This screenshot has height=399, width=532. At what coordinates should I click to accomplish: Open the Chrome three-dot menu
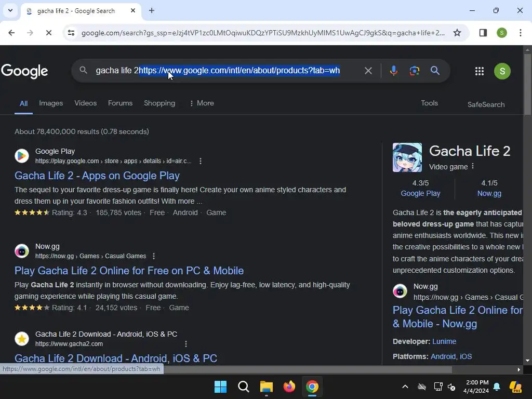click(520, 33)
